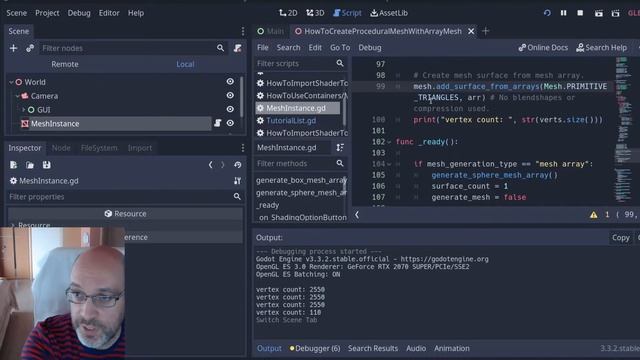
Task: Fold the if block at line 104
Action: click(x=389, y=164)
